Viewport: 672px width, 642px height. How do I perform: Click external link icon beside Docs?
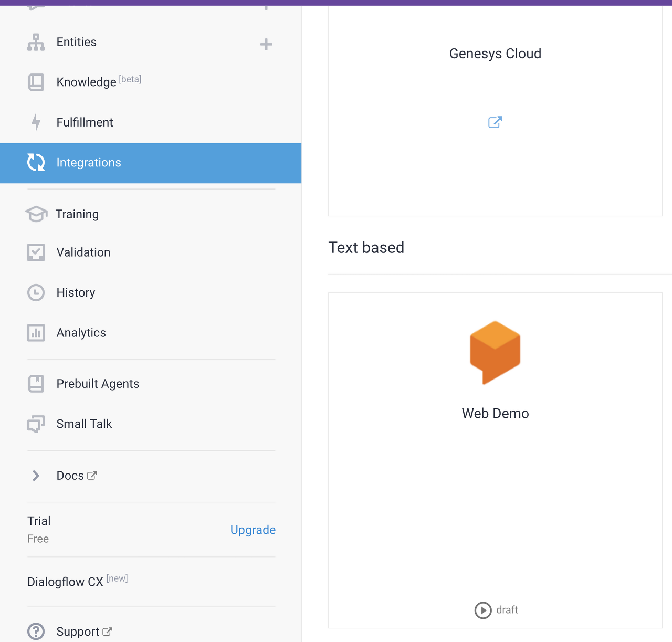point(92,476)
